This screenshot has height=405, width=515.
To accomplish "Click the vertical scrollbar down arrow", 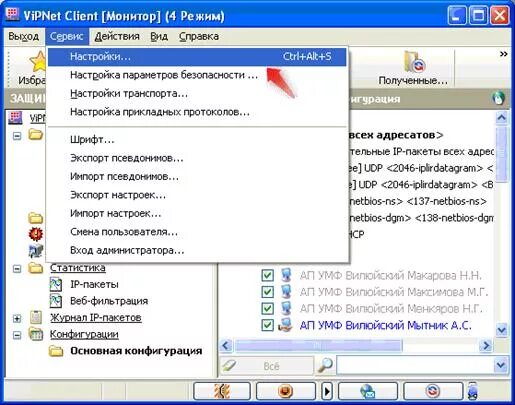I will tap(502, 330).
